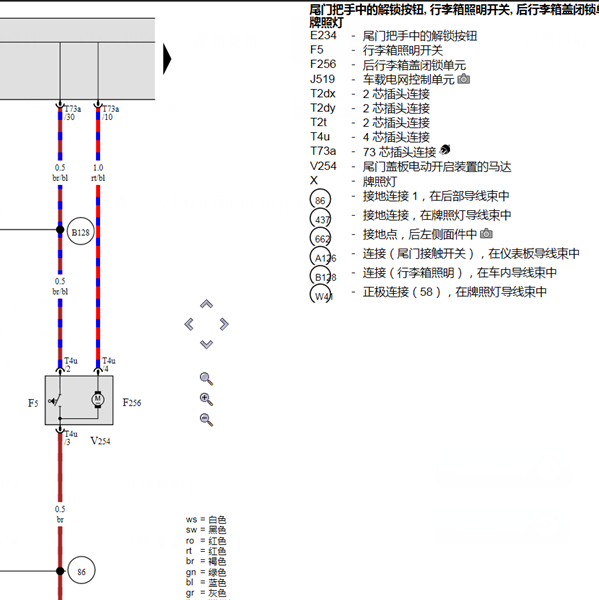Image resolution: width=599 pixels, height=600 pixels.
Task: Click the T4u/3 pin label
Action: pyautogui.click(x=70, y=438)
